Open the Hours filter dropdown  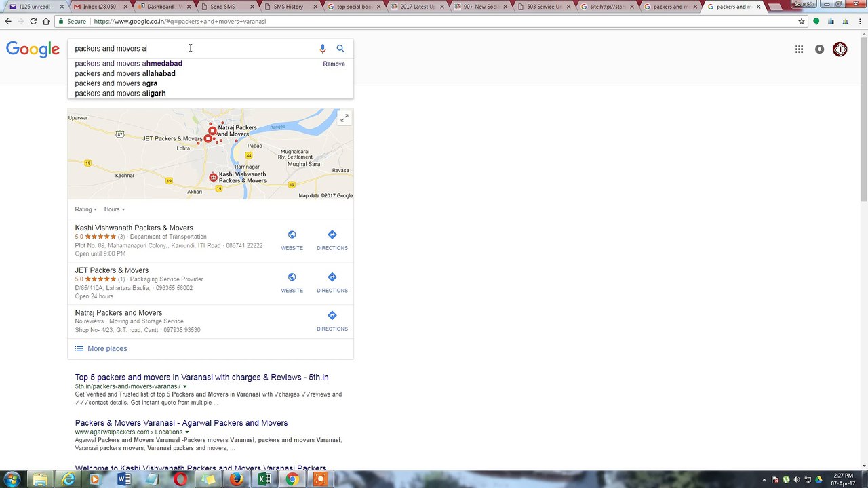tap(115, 209)
